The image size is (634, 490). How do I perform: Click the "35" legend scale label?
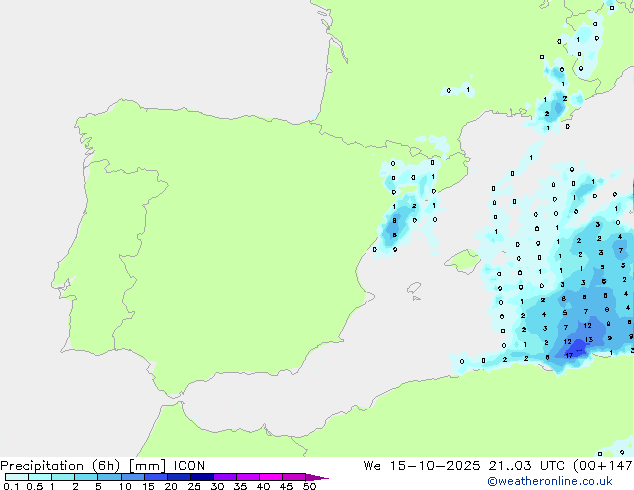click(240, 486)
